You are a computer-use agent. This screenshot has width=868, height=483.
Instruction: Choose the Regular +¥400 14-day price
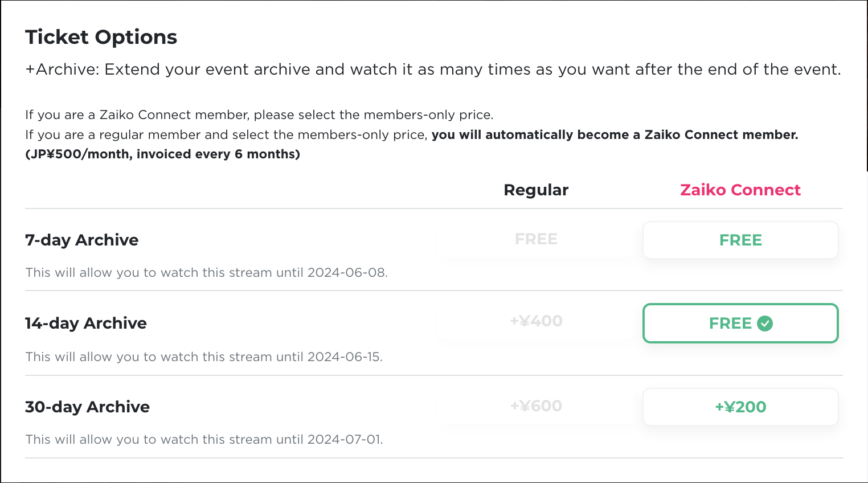(536, 322)
